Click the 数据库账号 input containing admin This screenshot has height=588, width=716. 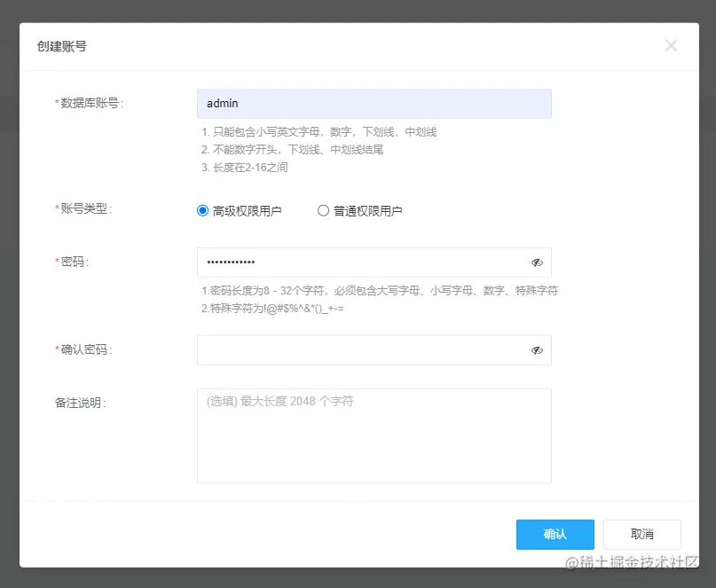(374, 104)
